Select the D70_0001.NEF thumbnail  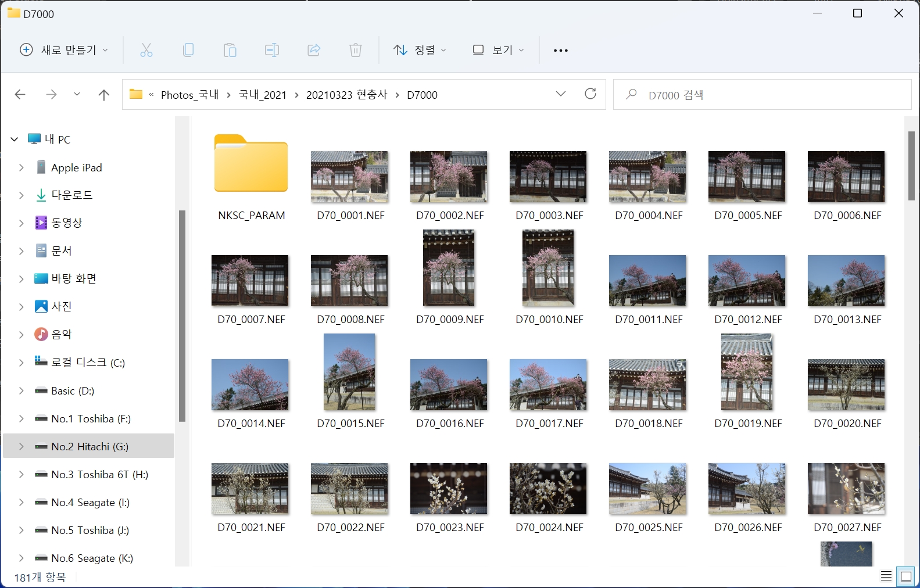(x=349, y=177)
